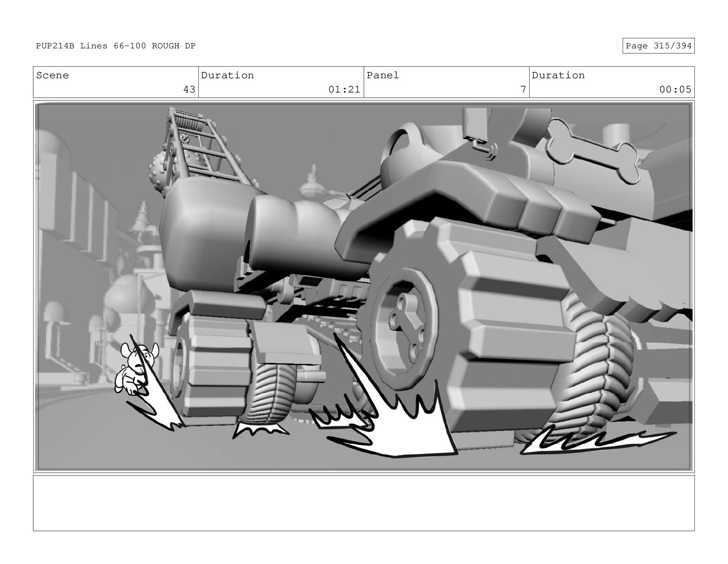Click the 'Duration' label beside the Scene cell

click(x=227, y=76)
